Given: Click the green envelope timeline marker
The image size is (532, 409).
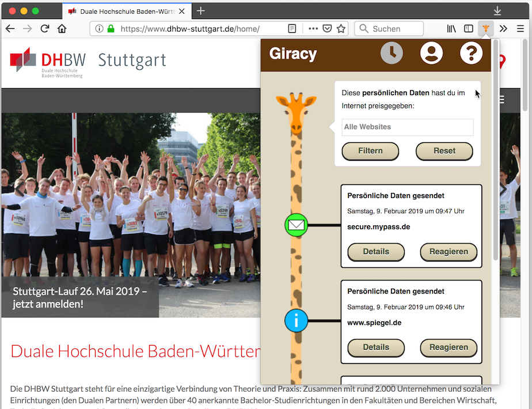Looking at the screenshot, I should pyautogui.click(x=296, y=225).
